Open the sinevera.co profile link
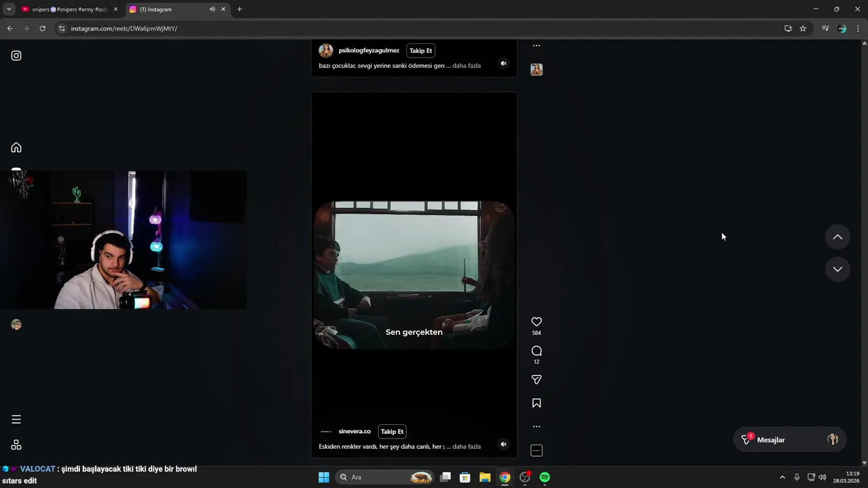Image resolution: width=868 pixels, height=488 pixels. coord(355,432)
